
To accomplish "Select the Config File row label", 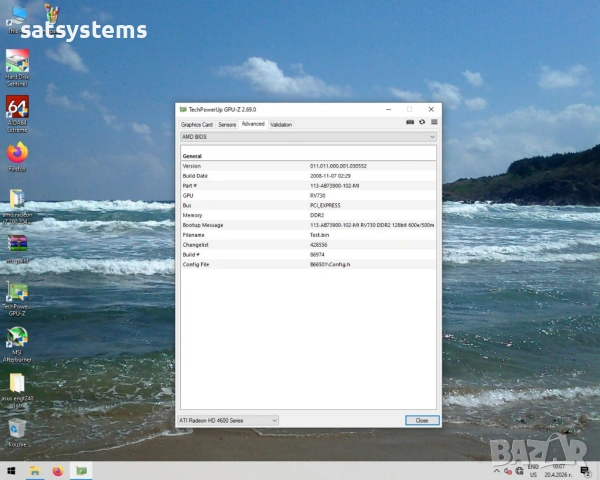I will (196, 264).
